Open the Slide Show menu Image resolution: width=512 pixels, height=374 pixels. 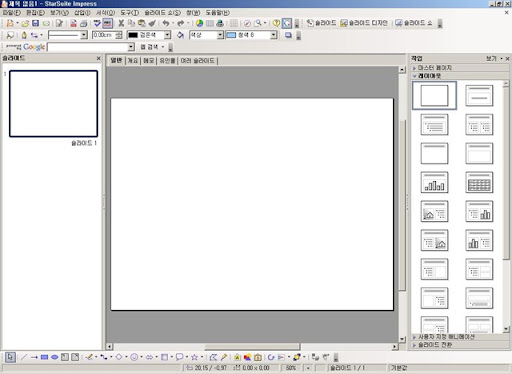162,13
